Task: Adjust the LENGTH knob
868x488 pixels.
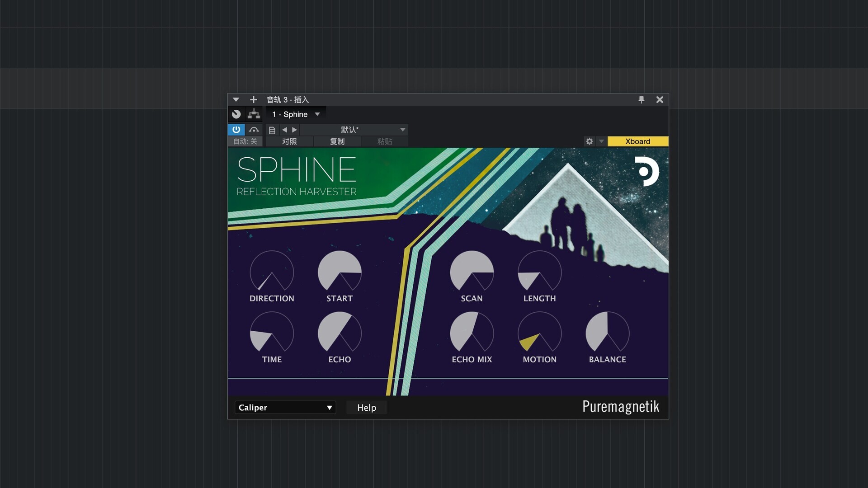Action: pos(539,271)
